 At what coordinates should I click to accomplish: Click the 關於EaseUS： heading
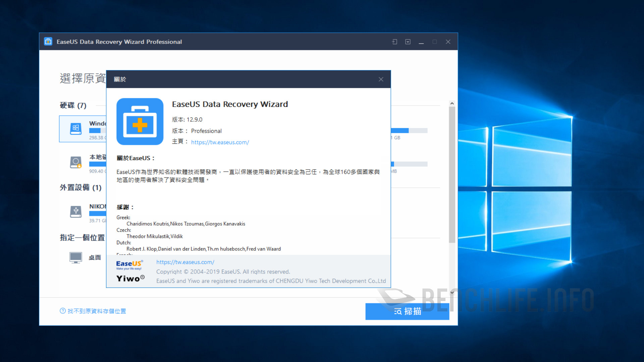coord(136,158)
